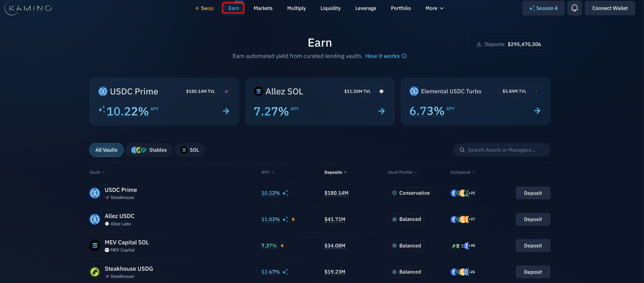644x283 pixels.
Task: Click the arrow on Allez SOL card
Action: [x=382, y=111]
